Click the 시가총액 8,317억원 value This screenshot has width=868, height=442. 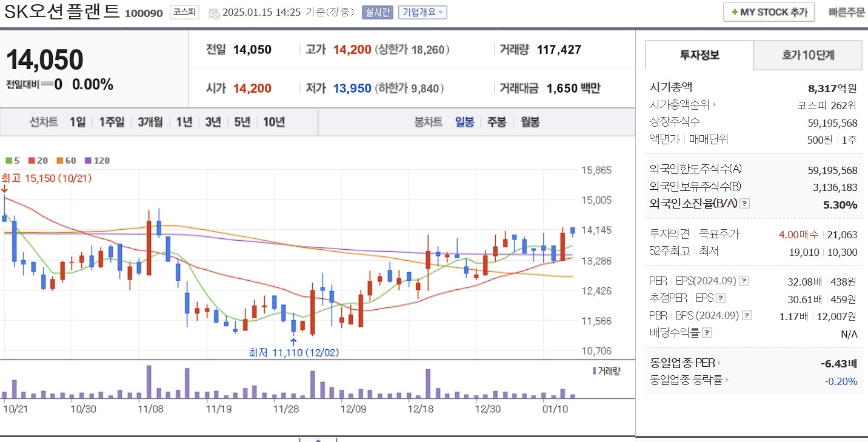coord(833,88)
